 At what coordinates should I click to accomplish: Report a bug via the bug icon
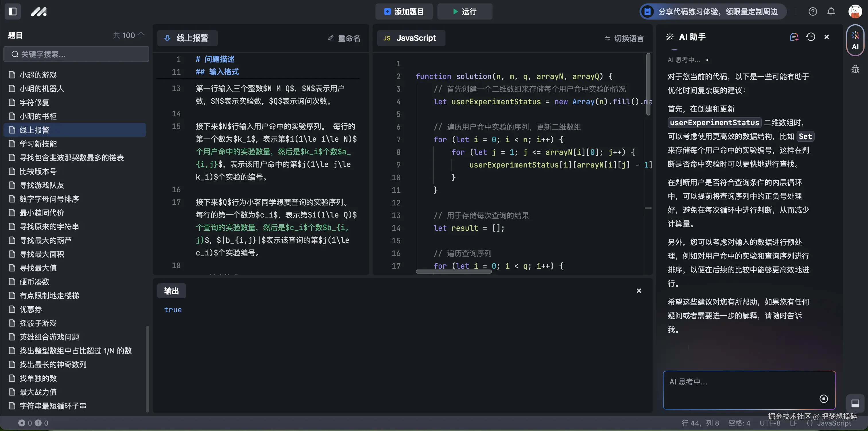pyautogui.click(x=855, y=69)
